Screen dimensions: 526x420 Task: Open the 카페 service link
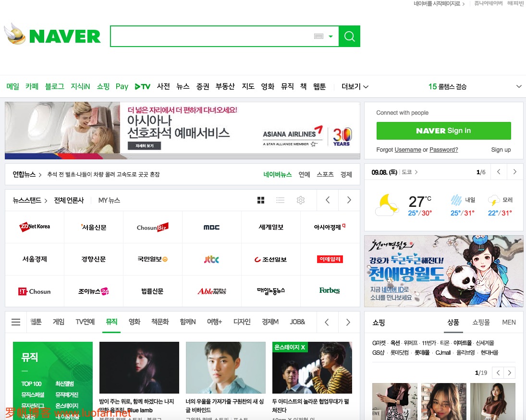click(x=32, y=86)
